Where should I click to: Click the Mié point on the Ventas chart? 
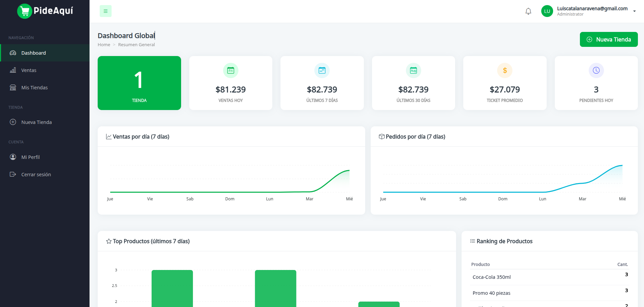[349, 170]
